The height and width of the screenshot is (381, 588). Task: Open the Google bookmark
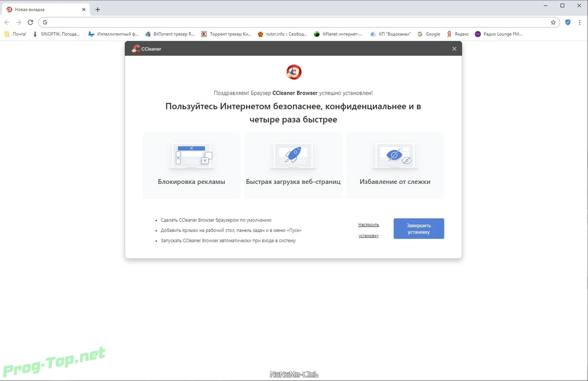pyautogui.click(x=429, y=34)
